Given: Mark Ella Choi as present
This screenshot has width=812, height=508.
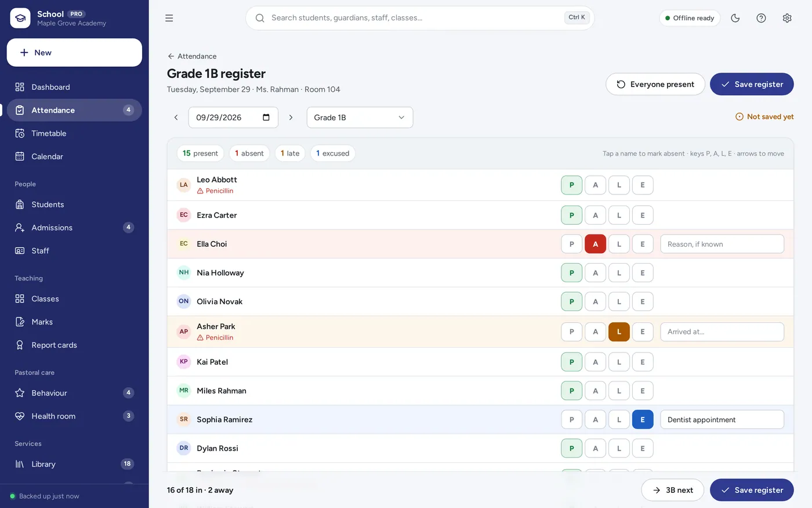Looking at the screenshot, I should coord(572,244).
